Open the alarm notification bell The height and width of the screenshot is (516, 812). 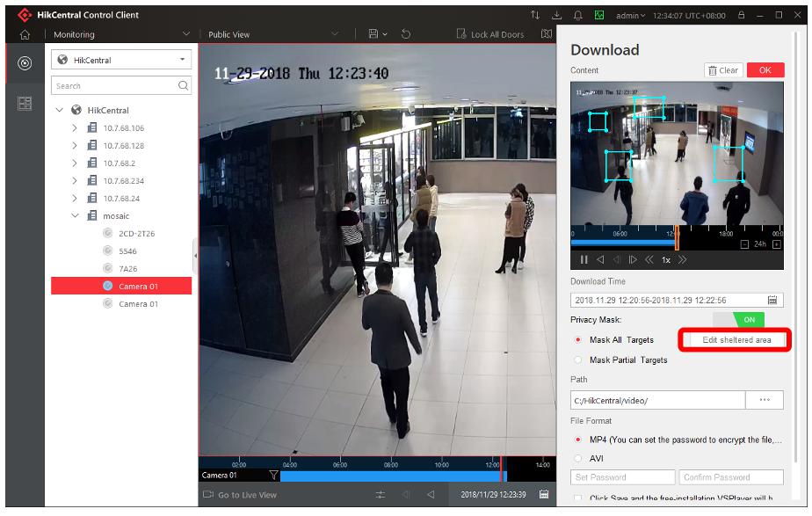click(578, 15)
